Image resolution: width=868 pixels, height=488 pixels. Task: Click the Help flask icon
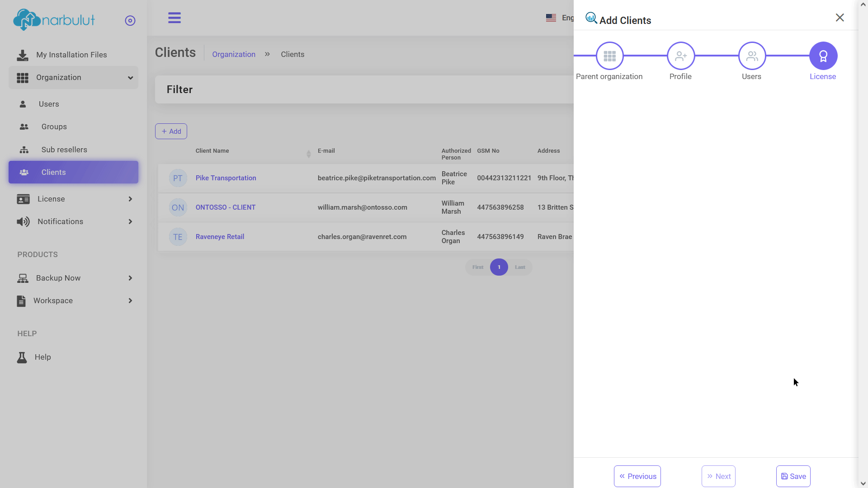(22, 357)
